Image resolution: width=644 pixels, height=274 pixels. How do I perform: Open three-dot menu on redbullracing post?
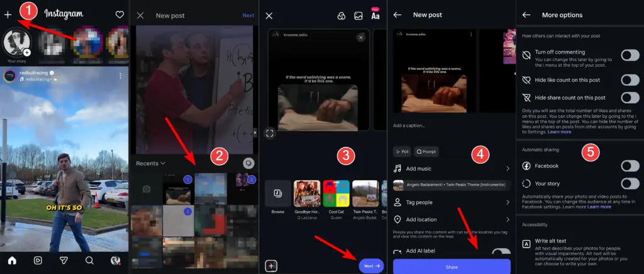(x=120, y=76)
